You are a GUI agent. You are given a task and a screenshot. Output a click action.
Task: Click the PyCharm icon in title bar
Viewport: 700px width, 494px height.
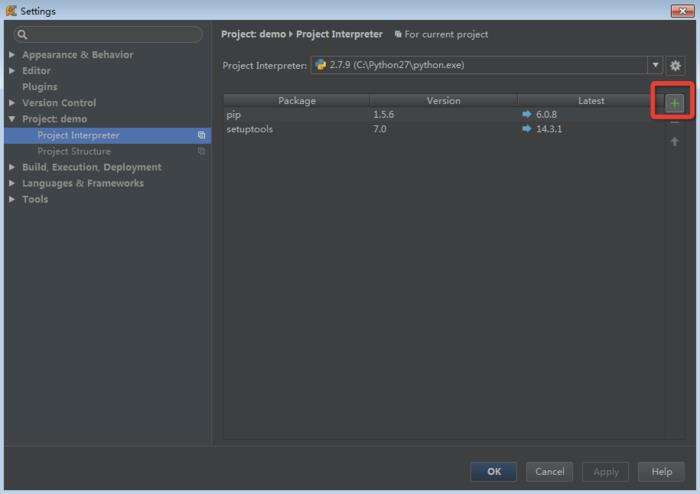click(x=11, y=10)
